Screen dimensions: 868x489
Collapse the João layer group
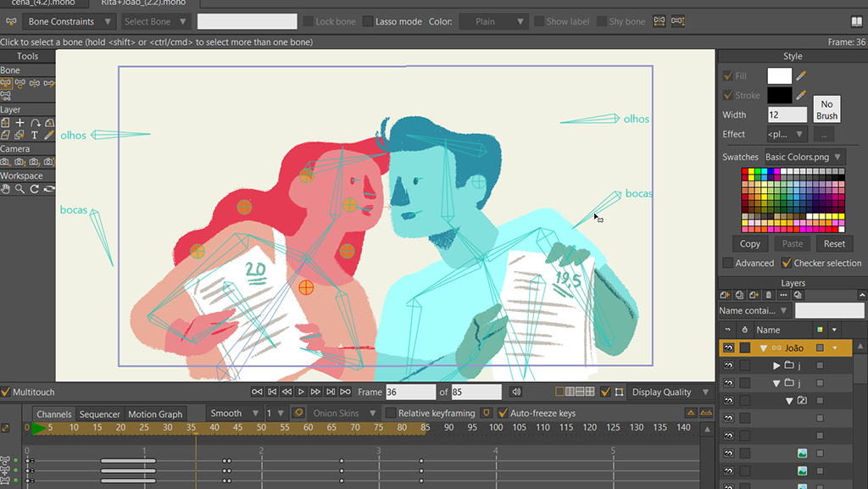763,347
